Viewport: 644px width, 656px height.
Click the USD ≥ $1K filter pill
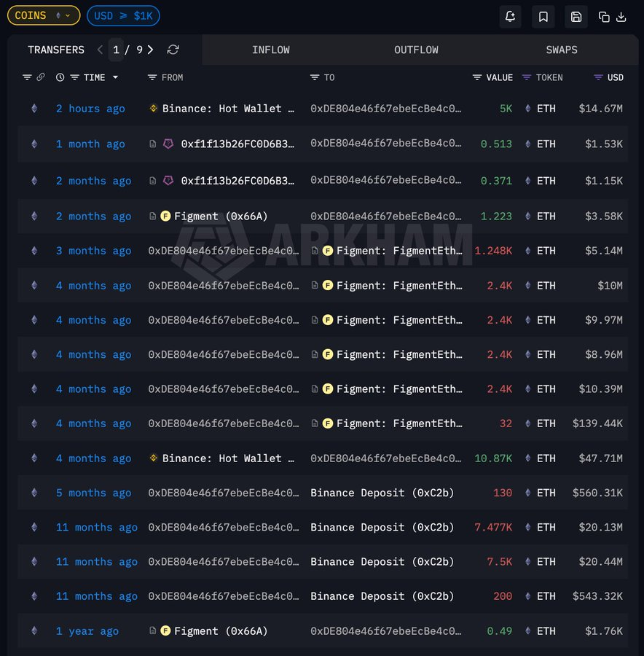pyautogui.click(x=123, y=16)
